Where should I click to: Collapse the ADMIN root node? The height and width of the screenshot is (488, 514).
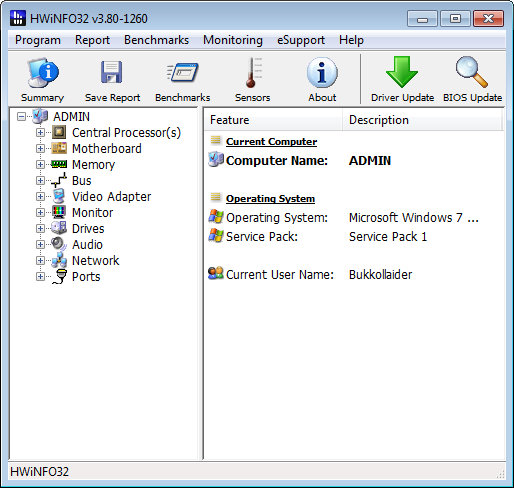(x=22, y=117)
